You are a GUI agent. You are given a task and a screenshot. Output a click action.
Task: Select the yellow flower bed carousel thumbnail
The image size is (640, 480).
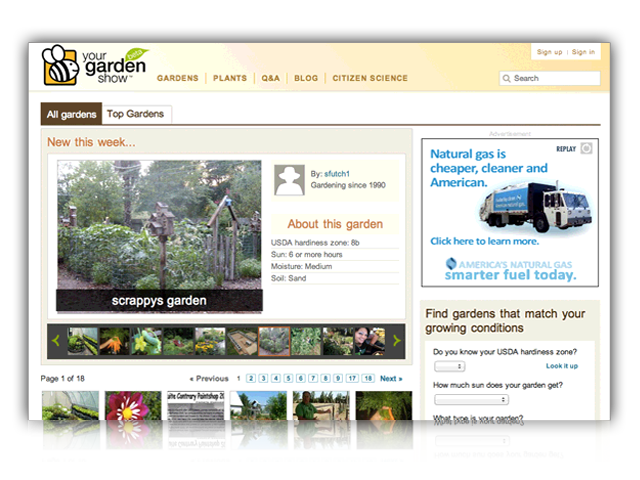[x=210, y=341]
